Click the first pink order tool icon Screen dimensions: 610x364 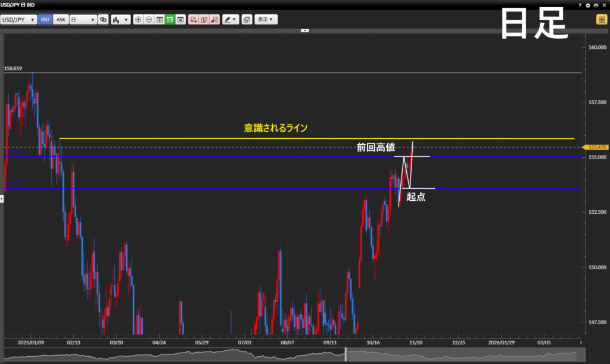193,20
